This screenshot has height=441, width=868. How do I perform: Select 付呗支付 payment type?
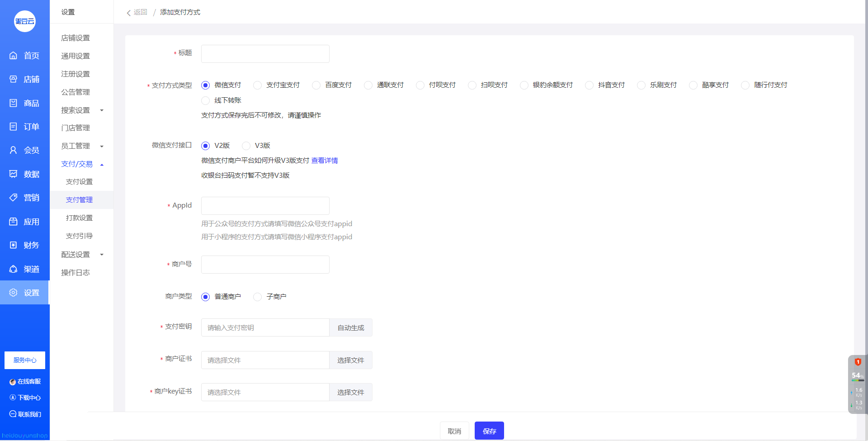click(420, 85)
